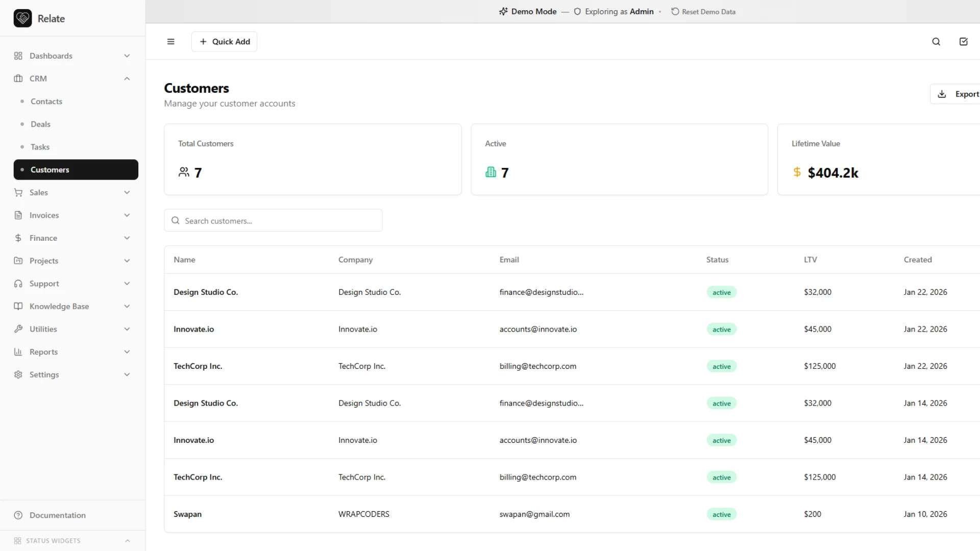Click the Quick Add button
980x551 pixels.
point(224,42)
